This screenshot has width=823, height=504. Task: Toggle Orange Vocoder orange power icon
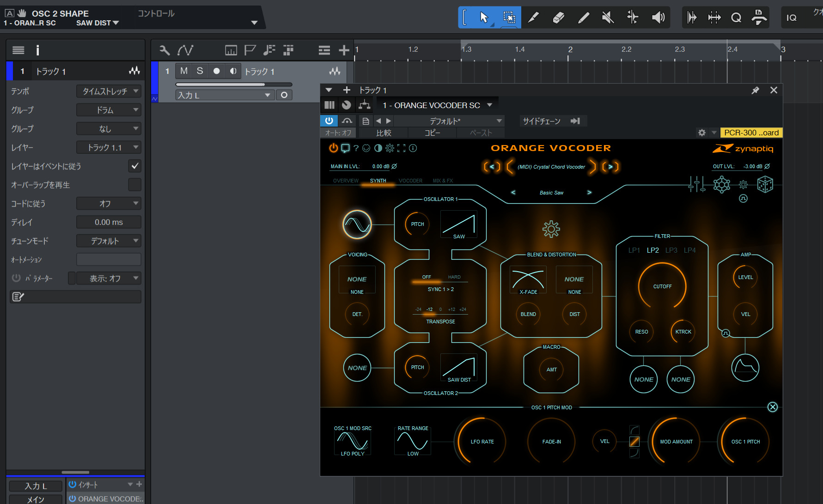tap(333, 148)
